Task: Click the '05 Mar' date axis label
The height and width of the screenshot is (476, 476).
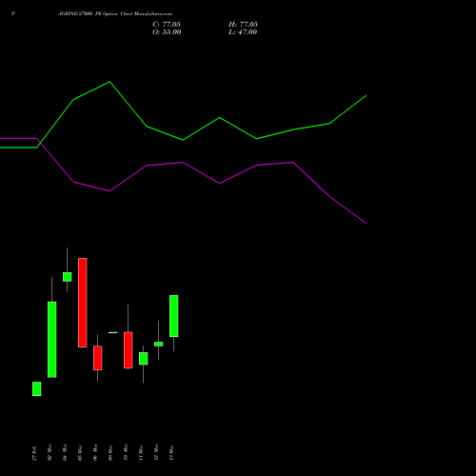Action: (80, 453)
